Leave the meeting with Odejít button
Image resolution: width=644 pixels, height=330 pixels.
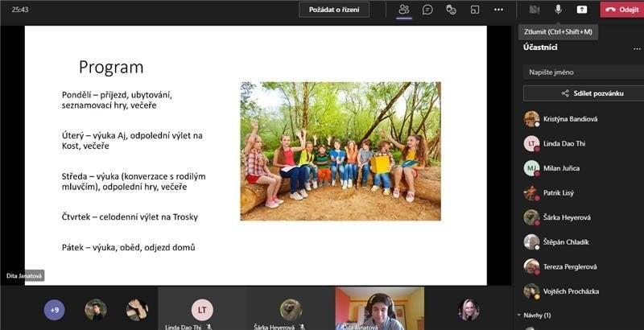[x=621, y=10]
